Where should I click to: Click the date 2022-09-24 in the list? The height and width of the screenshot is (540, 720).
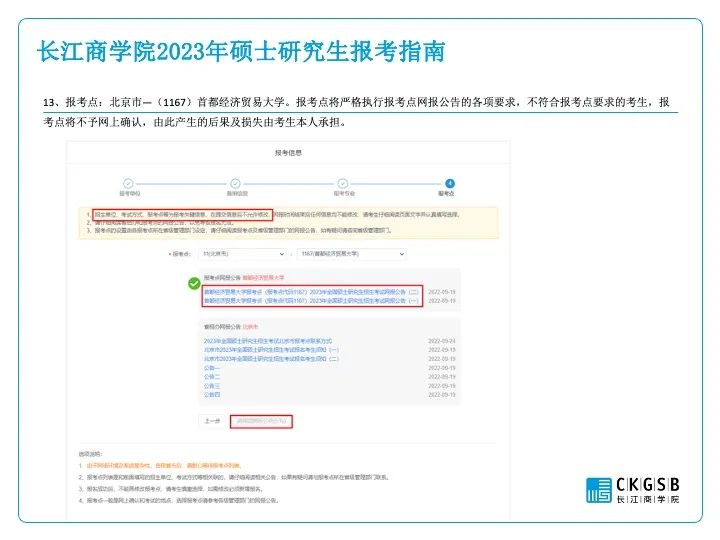441,341
